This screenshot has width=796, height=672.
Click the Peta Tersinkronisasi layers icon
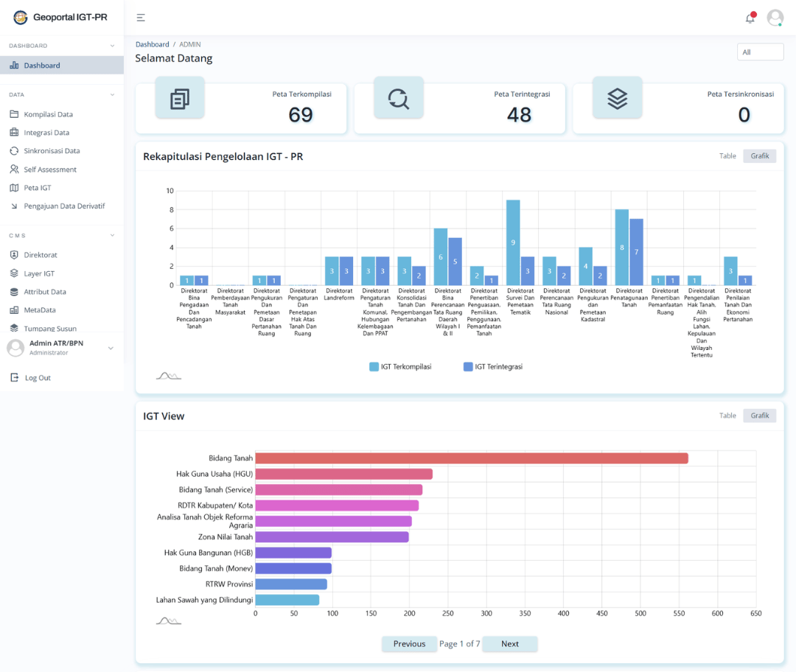pos(617,98)
